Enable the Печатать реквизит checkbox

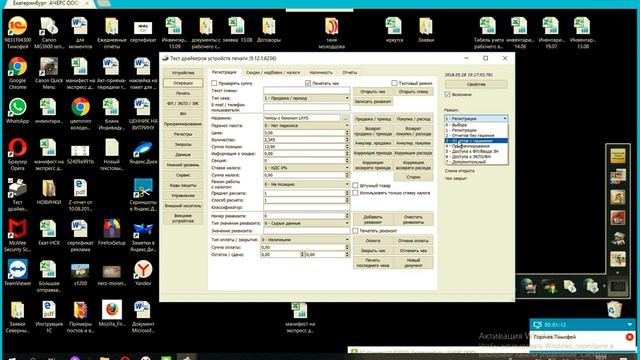(356, 231)
